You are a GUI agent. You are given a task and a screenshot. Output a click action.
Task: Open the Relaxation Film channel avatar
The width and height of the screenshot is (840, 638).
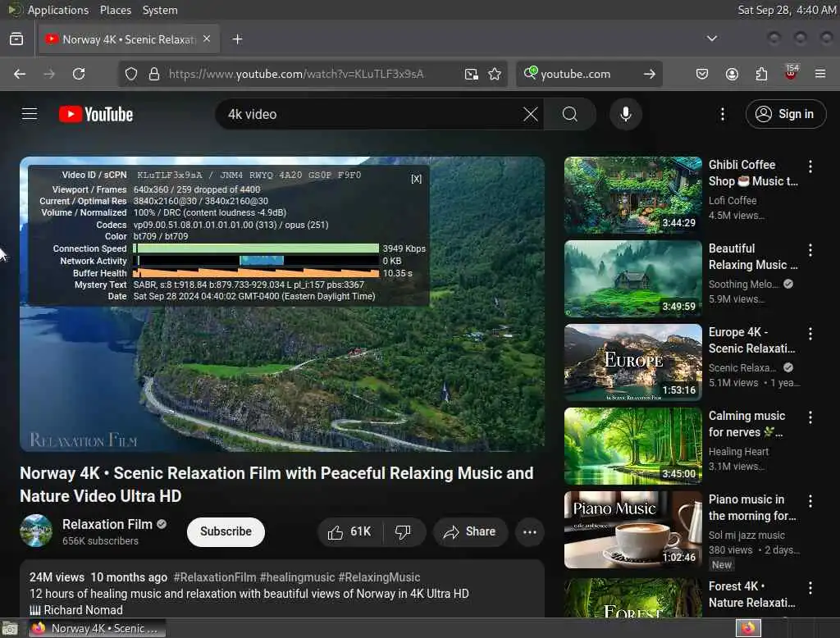tap(36, 531)
